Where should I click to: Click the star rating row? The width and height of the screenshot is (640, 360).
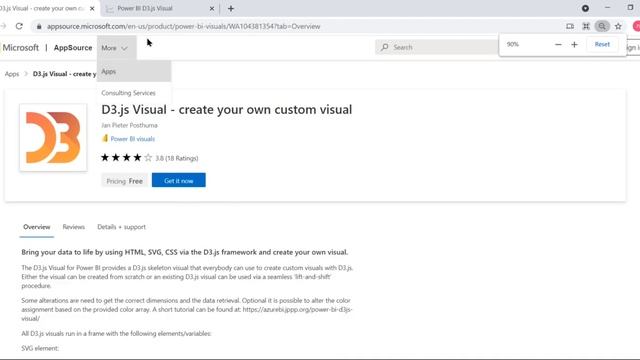pos(127,158)
